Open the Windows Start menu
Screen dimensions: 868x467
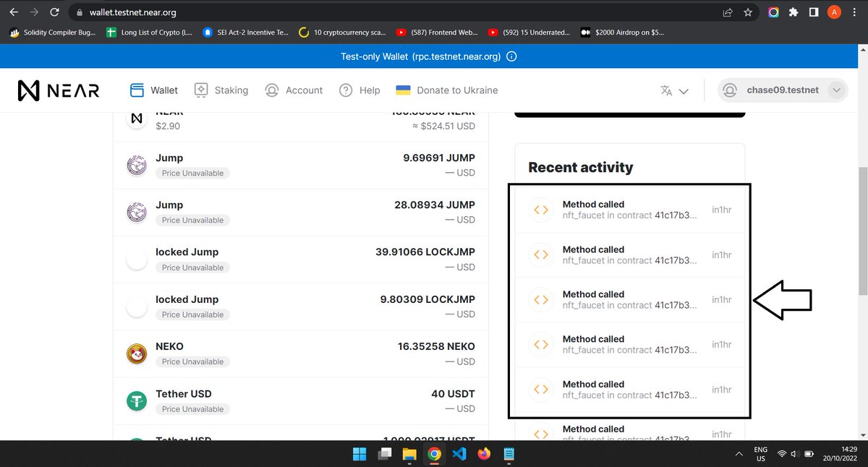pyautogui.click(x=359, y=454)
